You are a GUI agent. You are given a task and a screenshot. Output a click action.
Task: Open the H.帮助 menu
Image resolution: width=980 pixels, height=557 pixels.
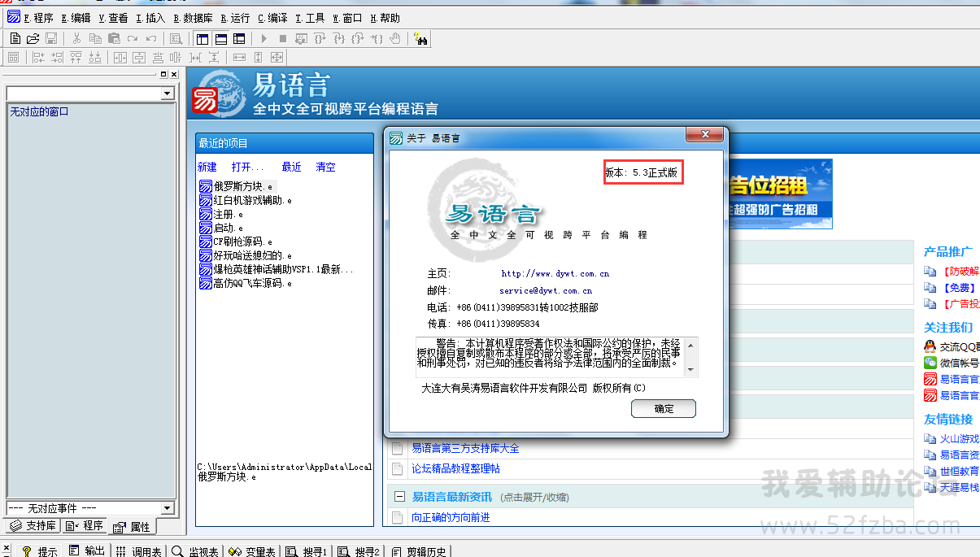tap(385, 18)
